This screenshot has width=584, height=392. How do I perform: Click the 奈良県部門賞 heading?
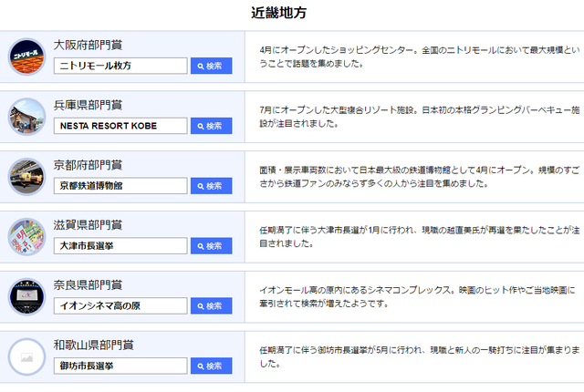pyautogui.click(x=88, y=285)
